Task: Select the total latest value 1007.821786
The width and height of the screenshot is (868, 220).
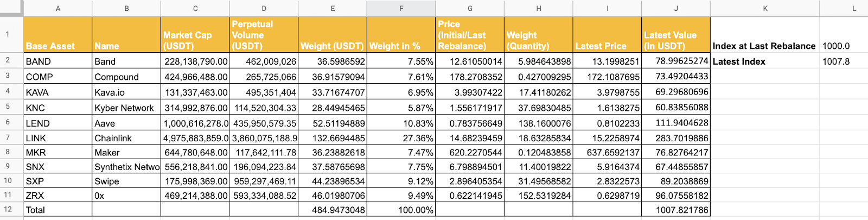Action: (675, 210)
